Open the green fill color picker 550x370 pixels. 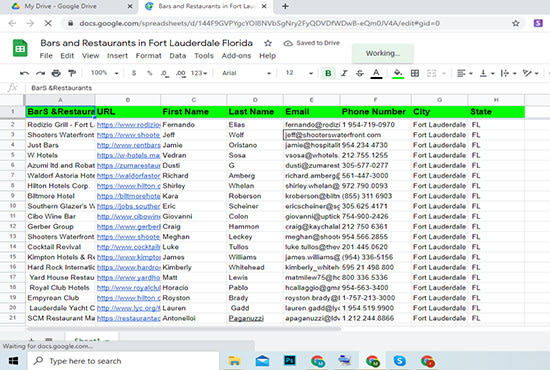tap(398, 73)
